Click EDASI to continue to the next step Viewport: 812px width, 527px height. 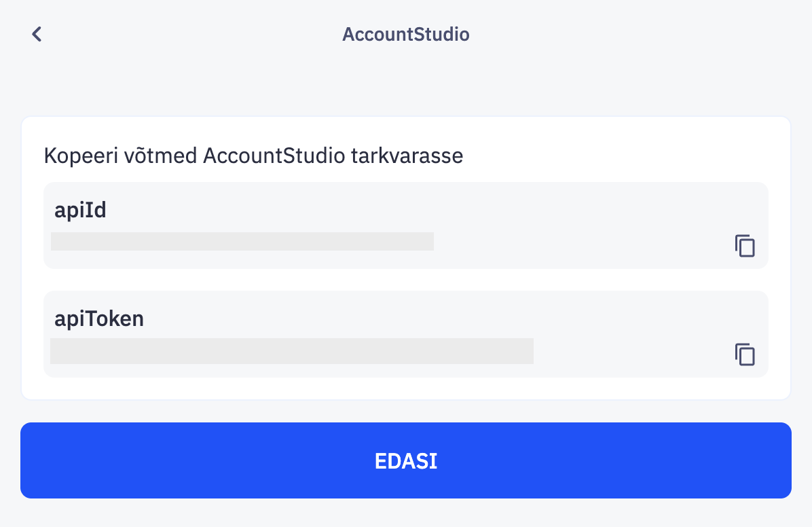pos(406,460)
